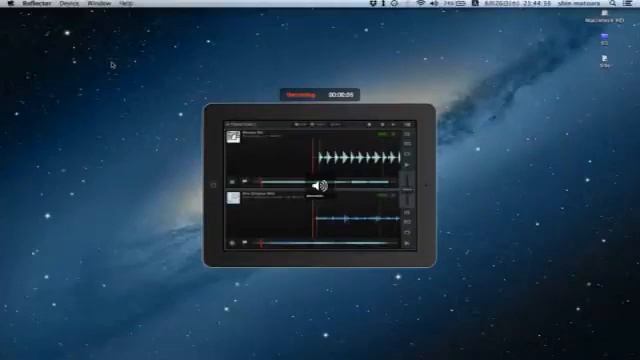Click top deck album artwork
This screenshot has height=360, width=640.
coord(233,137)
